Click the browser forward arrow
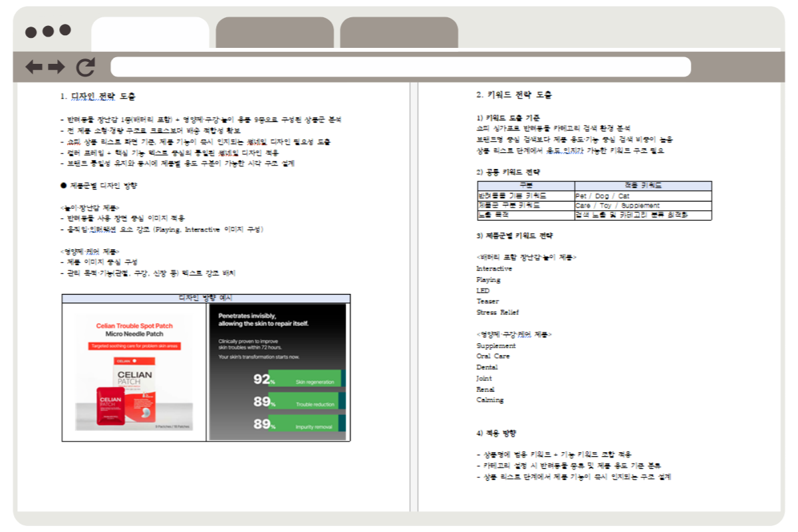Image resolution: width=798 pixels, height=532 pixels. pyautogui.click(x=57, y=66)
